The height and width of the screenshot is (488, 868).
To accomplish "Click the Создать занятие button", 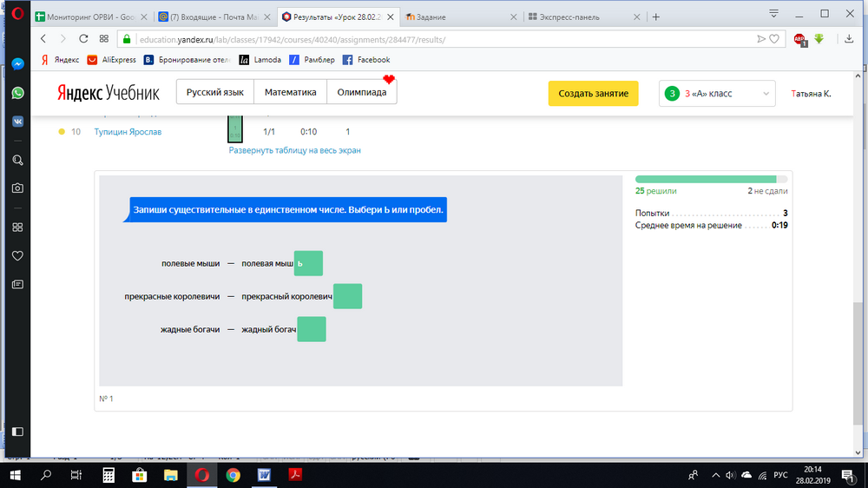I will (593, 93).
